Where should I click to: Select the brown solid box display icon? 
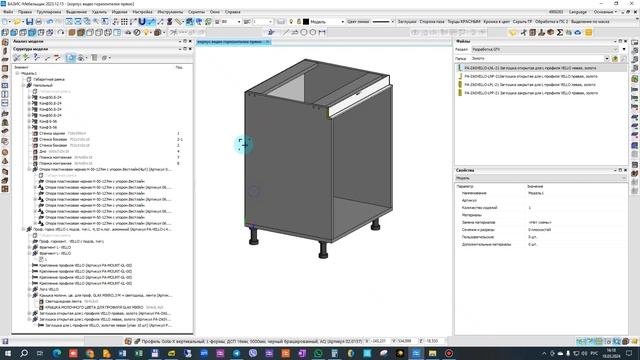[x=72, y=32]
